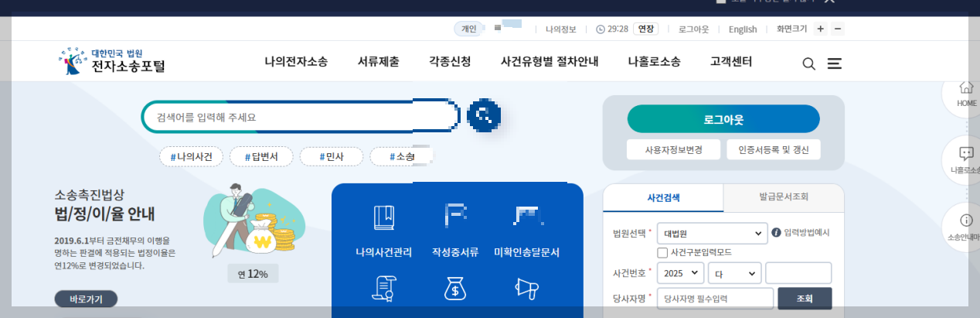Click the 전자소송포털 logo

point(111,61)
